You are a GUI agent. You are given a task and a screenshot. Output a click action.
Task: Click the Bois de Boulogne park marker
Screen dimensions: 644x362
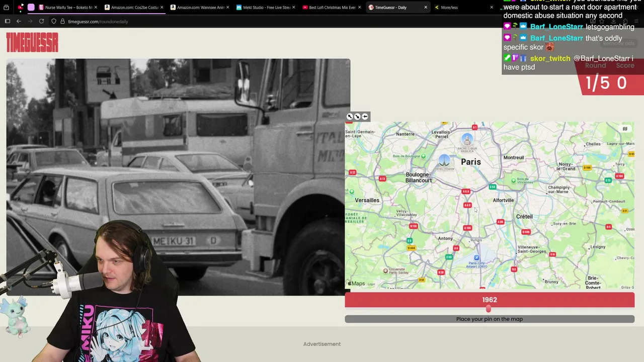pyautogui.click(x=423, y=156)
